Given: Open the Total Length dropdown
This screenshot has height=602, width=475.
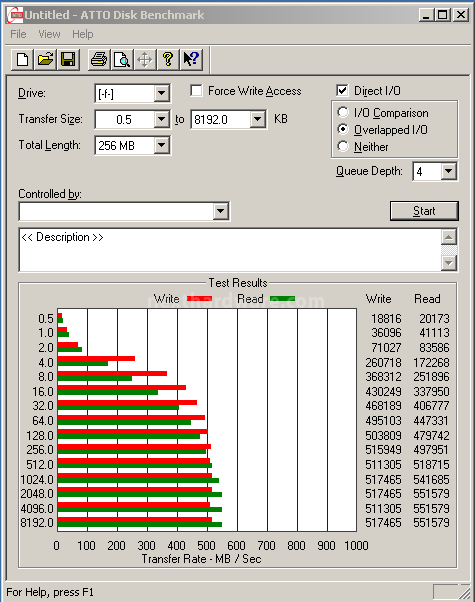Looking at the screenshot, I should pyautogui.click(x=162, y=146).
